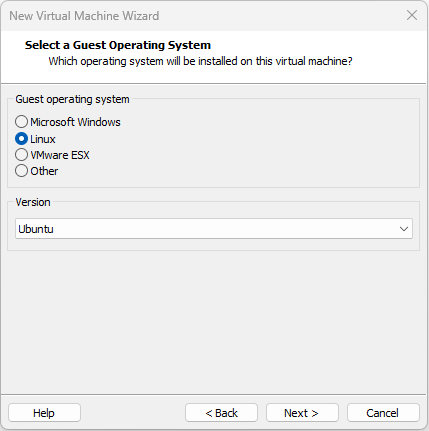
Task: Click the Help button
Action: coord(44,413)
